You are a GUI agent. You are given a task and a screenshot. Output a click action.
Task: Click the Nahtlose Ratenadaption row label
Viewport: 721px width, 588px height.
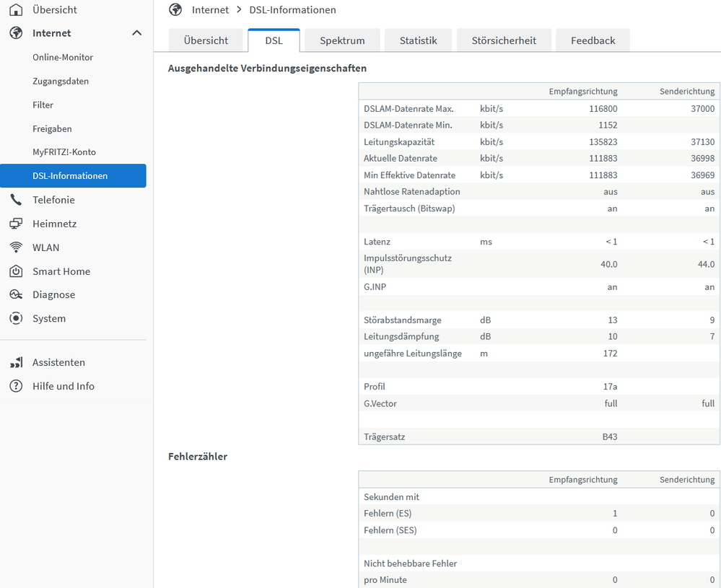tap(411, 192)
